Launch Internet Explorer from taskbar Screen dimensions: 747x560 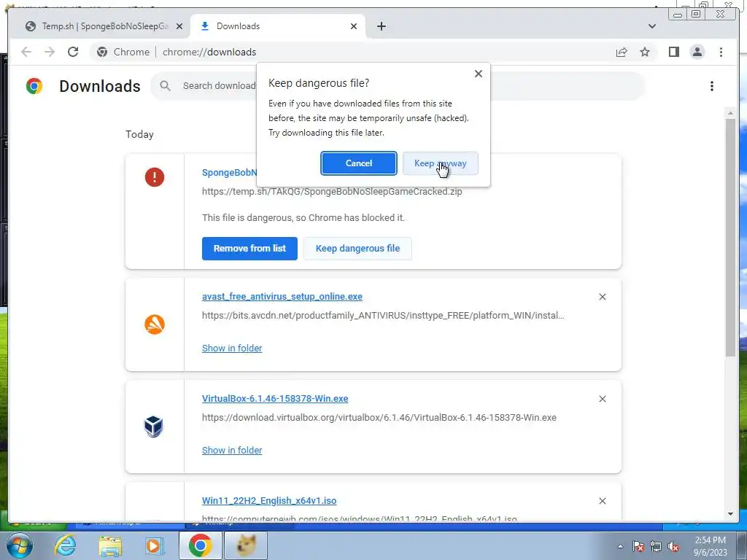65,545
